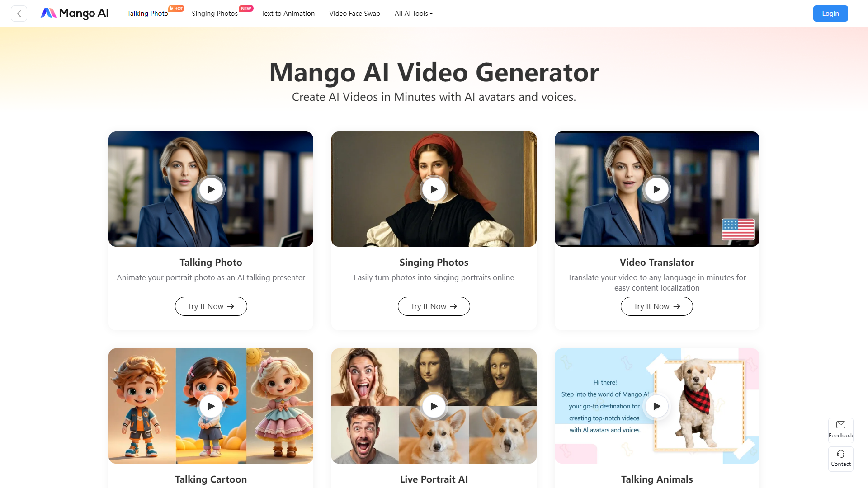Select the Singing Photos menu tab
The width and height of the screenshot is (868, 488).
tap(214, 13)
